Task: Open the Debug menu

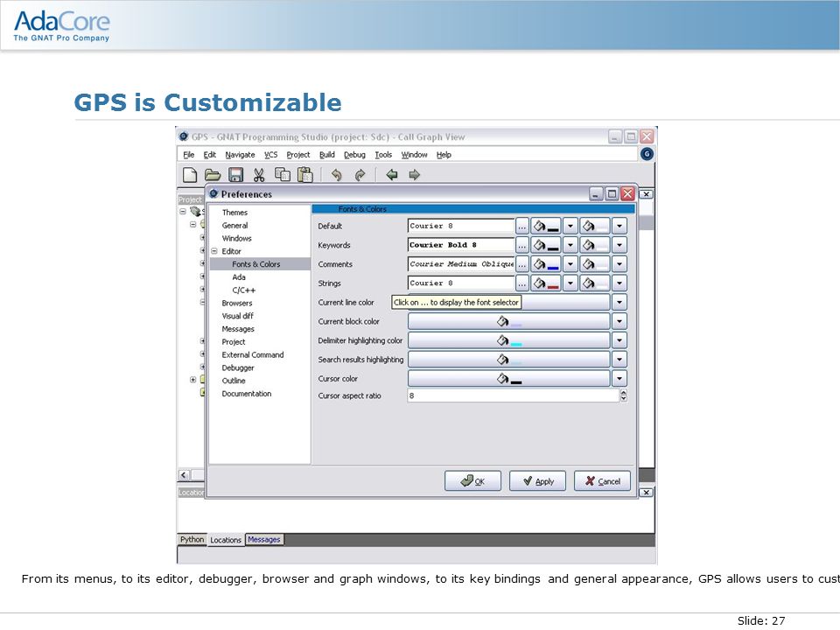Action: click(354, 155)
